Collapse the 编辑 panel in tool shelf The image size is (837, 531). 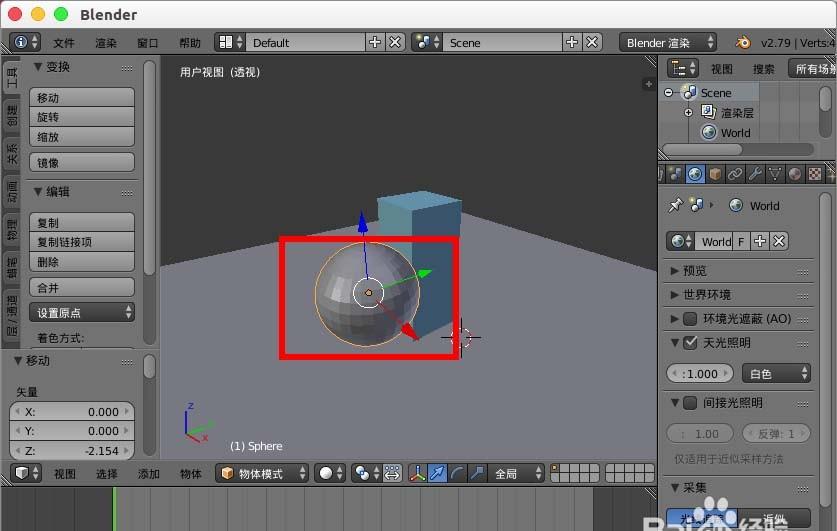(38, 192)
